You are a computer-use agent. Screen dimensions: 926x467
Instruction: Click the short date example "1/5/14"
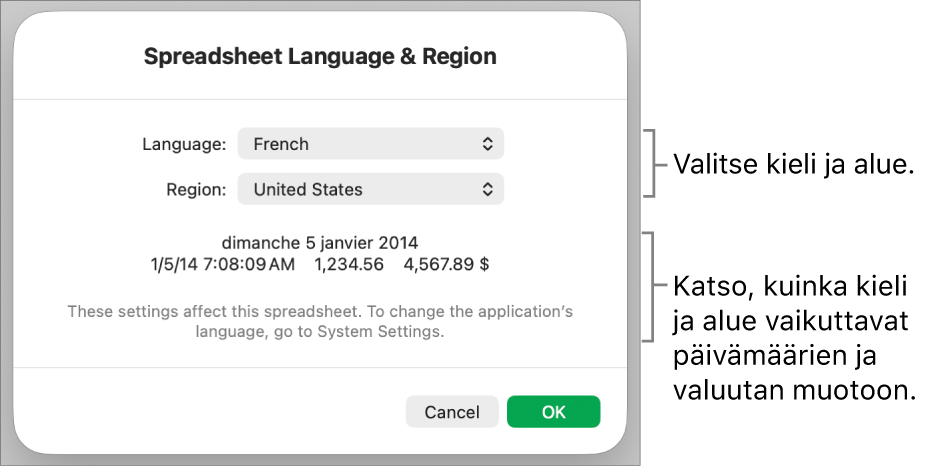pos(169,265)
